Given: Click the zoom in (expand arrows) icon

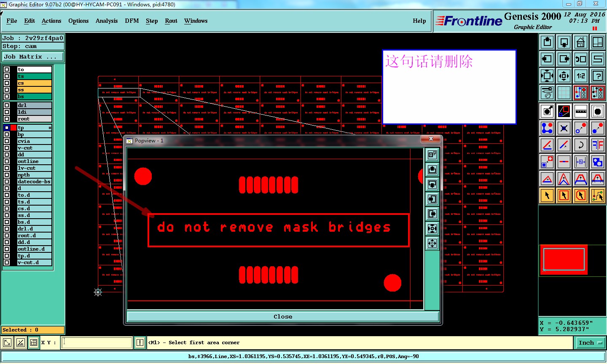Looking at the screenshot, I should [x=547, y=76].
